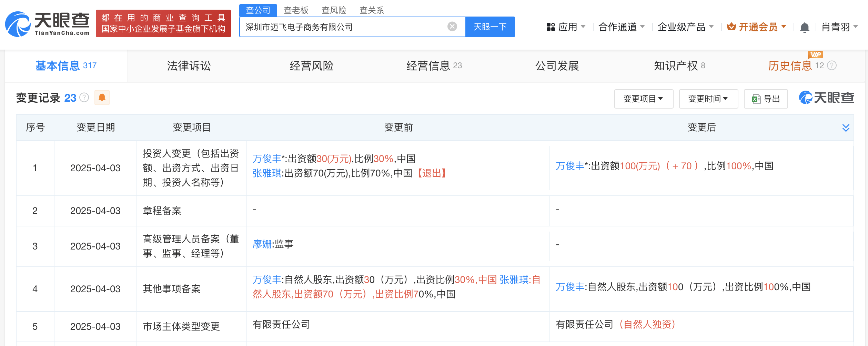
Task: Click the orange alert bell beside 变更记录
Action: pyautogui.click(x=102, y=98)
